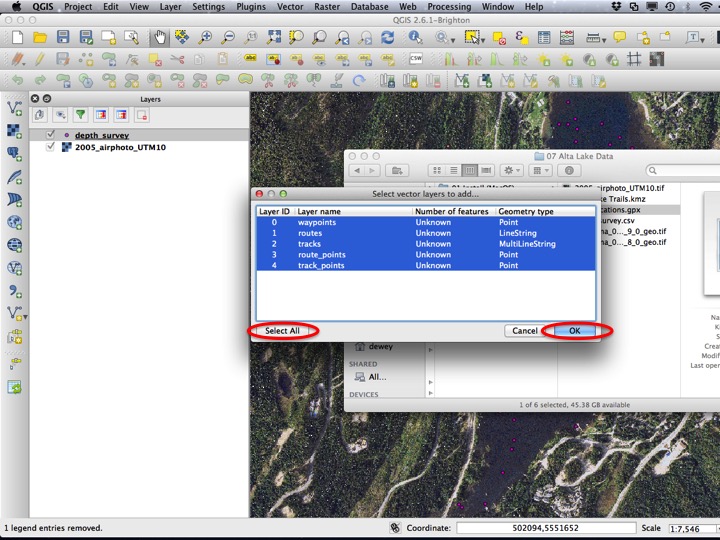Open the Finder arrange dropdown
This screenshot has height=540, width=720.
[x=540, y=170]
